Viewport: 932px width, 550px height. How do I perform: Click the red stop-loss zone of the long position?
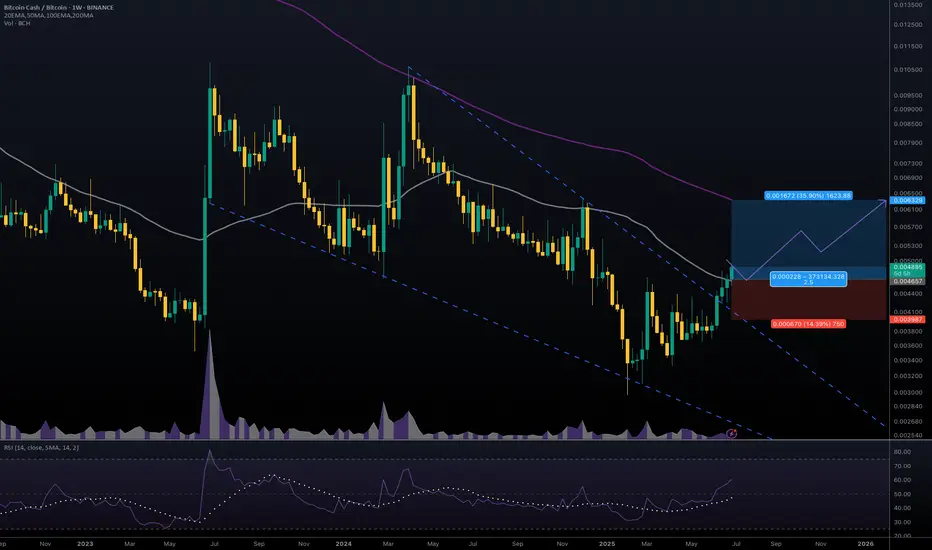click(x=808, y=300)
